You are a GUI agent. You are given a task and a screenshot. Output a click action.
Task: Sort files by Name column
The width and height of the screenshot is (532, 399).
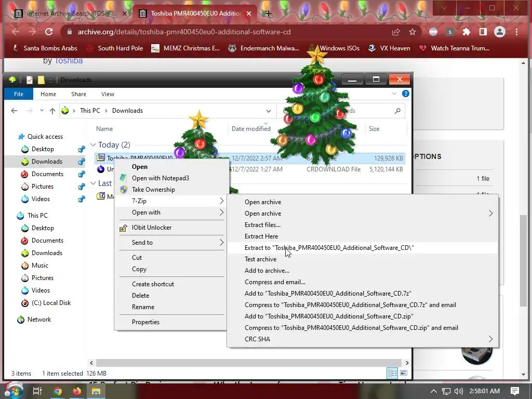(104, 129)
